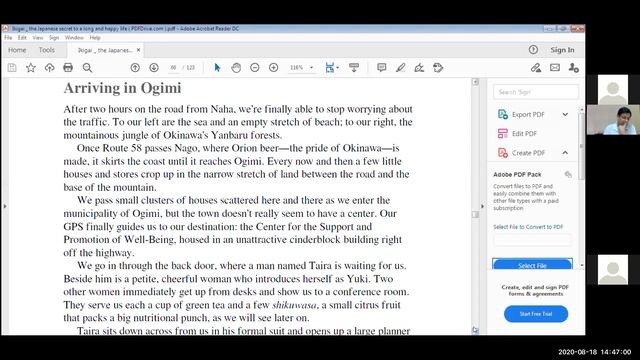The image size is (640, 360).
Task: Print the PDF using the printer icon
Action: (x=68, y=68)
